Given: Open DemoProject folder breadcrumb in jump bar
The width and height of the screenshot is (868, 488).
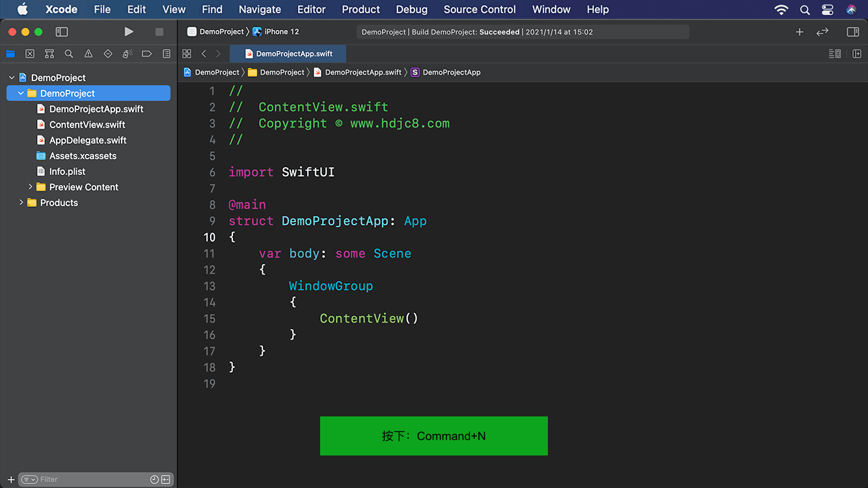Looking at the screenshot, I should [277, 72].
